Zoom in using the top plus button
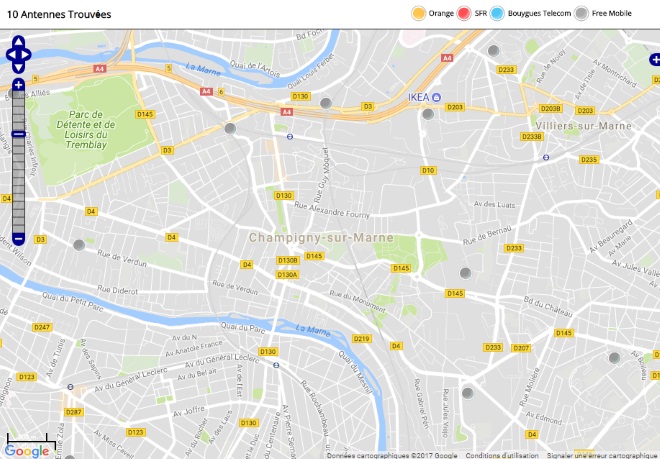660x459 pixels. (x=18, y=85)
